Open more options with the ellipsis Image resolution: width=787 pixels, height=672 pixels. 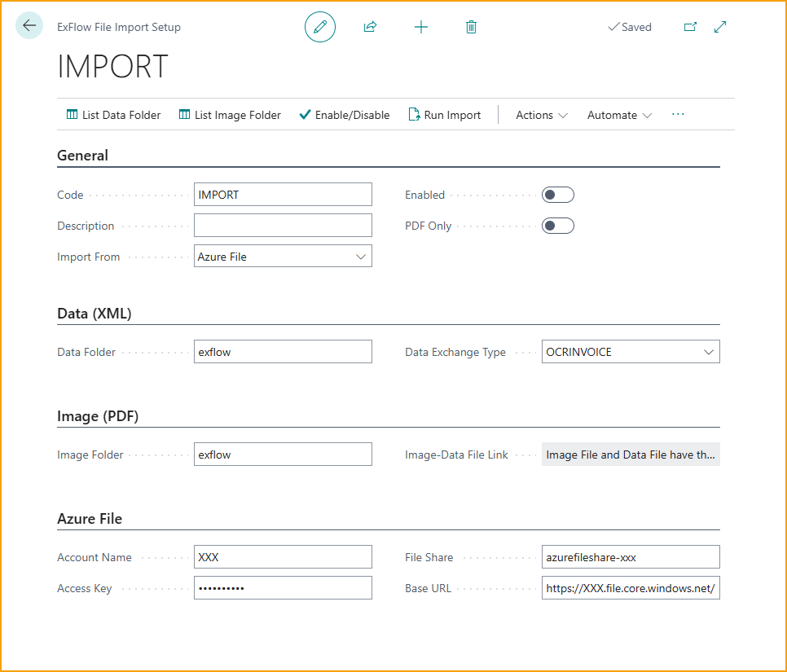click(x=678, y=115)
